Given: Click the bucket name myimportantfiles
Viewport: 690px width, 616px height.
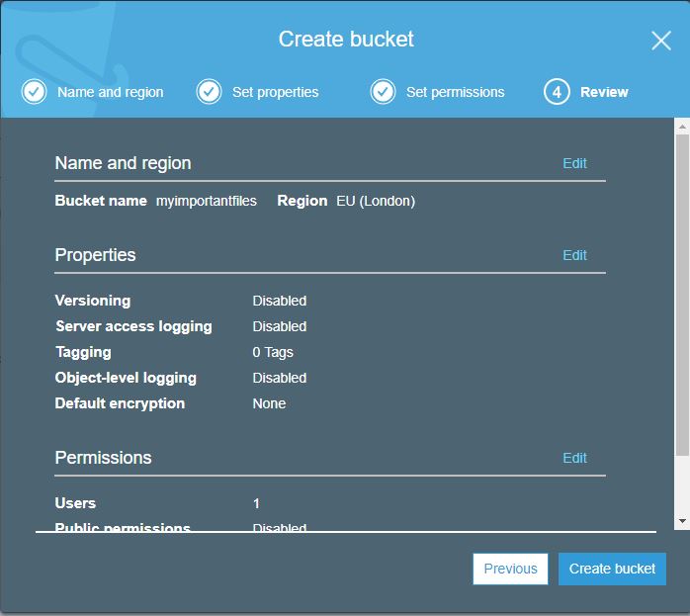Looking at the screenshot, I should (206, 201).
